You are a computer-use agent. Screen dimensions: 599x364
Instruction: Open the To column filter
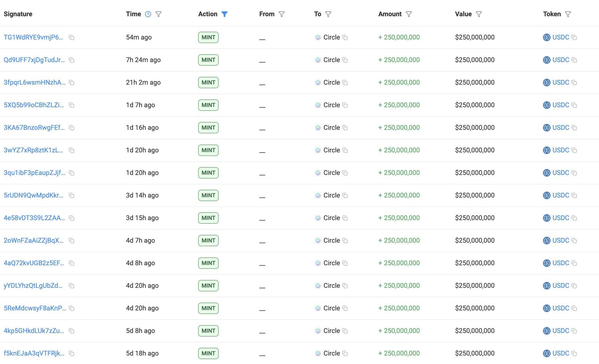tap(328, 14)
